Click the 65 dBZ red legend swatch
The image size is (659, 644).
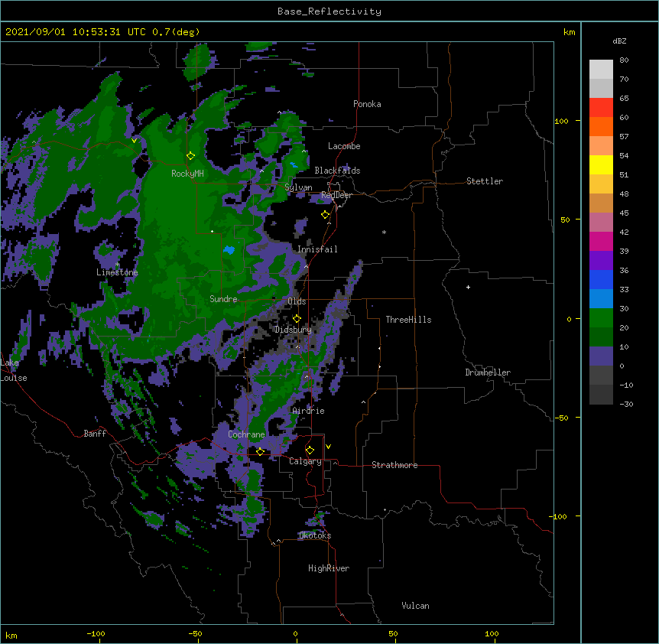(601, 108)
